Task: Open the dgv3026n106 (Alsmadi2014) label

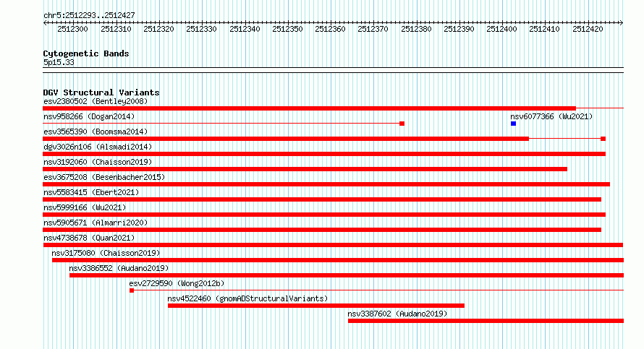Action: pyautogui.click(x=98, y=147)
